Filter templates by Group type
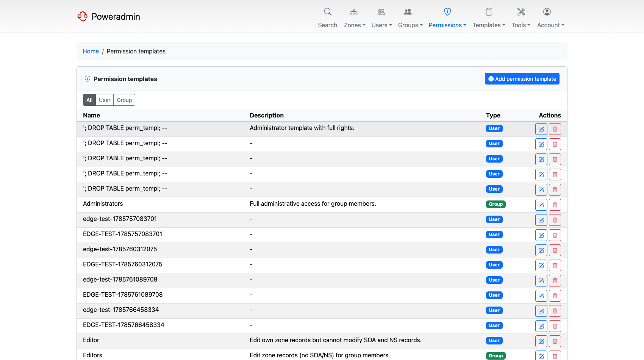This screenshot has width=644, height=360. point(124,100)
